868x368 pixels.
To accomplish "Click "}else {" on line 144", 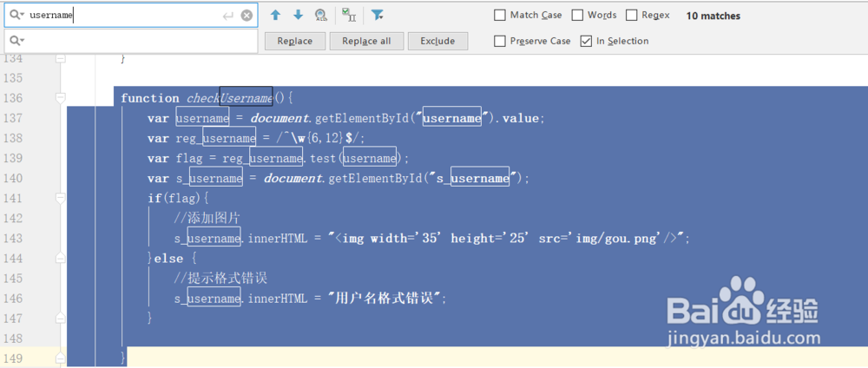I will pyautogui.click(x=172, y=259).
